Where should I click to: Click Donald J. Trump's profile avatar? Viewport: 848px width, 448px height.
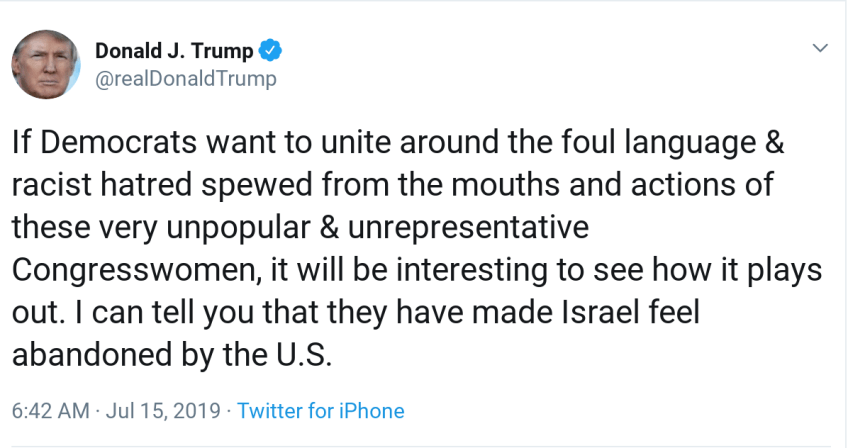(47, 64)
